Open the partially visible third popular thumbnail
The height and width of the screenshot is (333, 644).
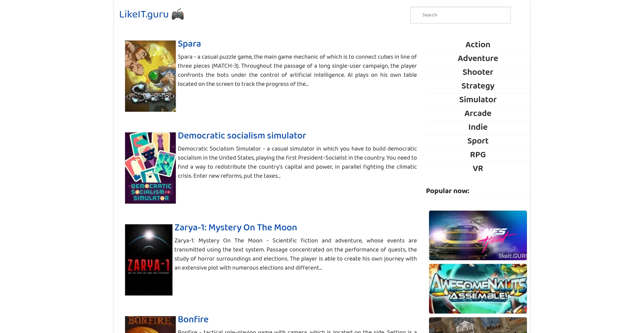(478, 325)
